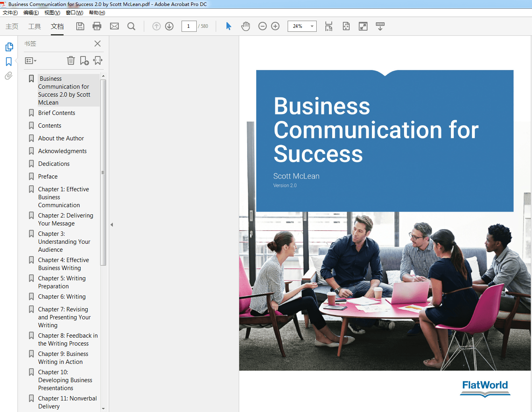Print the current PDF document

pyautogui.click(x=97, y=26)
